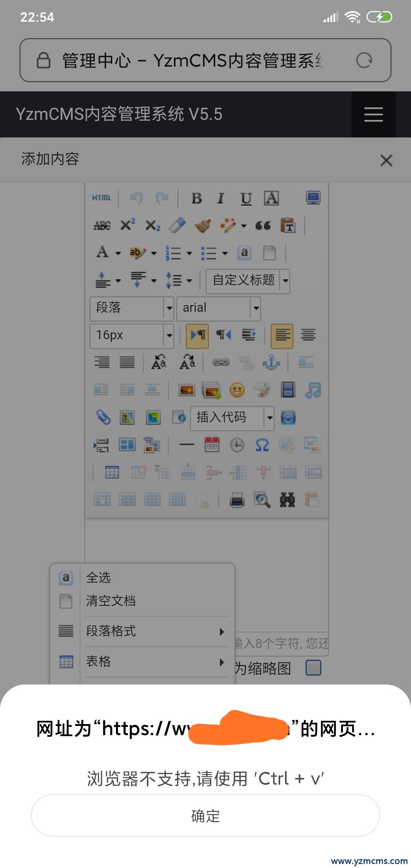Insert date calendar icon
The width and height of the screenshot is (411, 868).
pos(212,445)
